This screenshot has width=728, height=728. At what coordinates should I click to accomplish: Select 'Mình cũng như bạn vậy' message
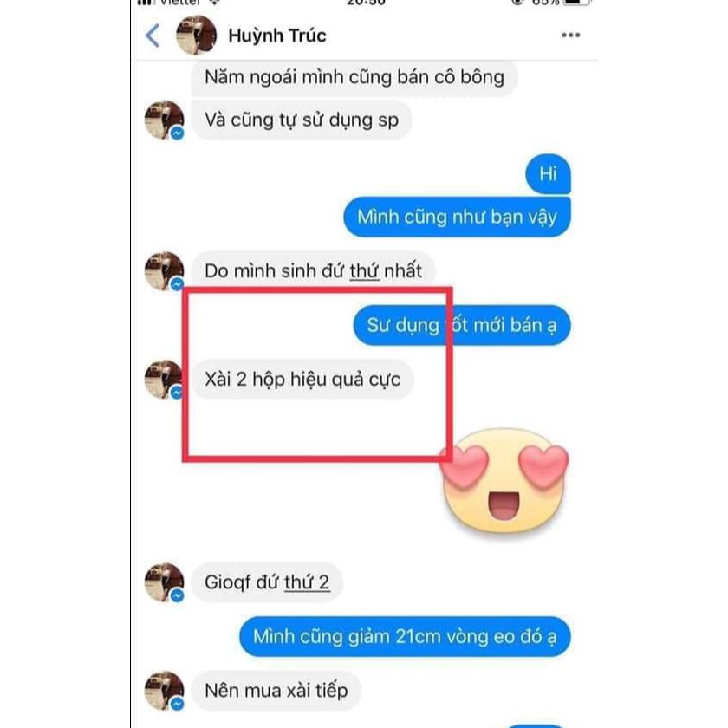pyautogui.click(x=457, y=218)
